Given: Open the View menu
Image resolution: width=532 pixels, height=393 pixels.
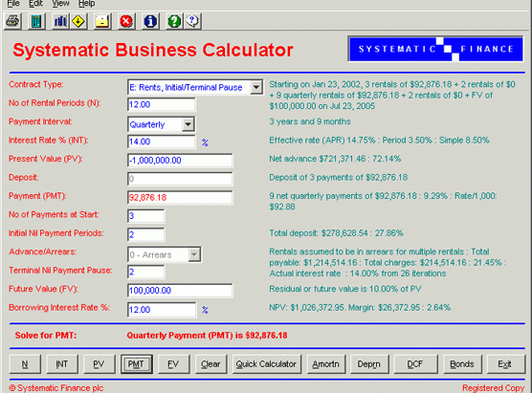Looking at the screenshot, I should click(x=60, y=4).
